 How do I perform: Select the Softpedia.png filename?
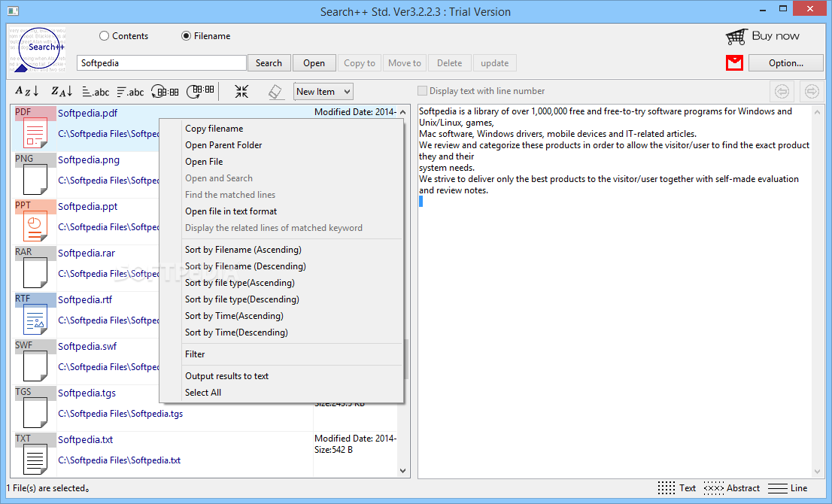89,159
